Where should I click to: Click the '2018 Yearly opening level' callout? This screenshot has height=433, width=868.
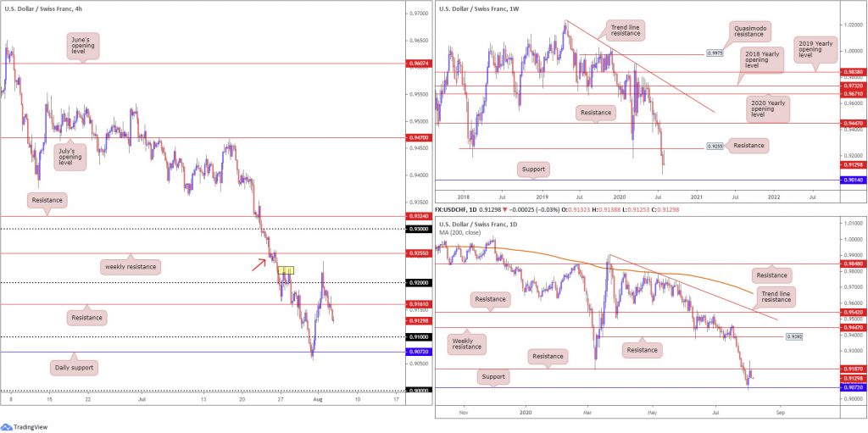761,60
